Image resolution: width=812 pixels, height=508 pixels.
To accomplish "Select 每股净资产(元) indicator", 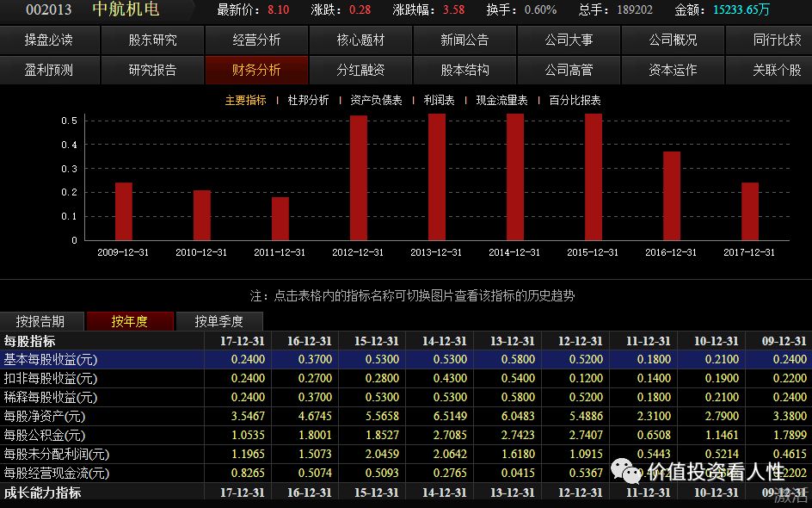I will (x=45, y=416).
